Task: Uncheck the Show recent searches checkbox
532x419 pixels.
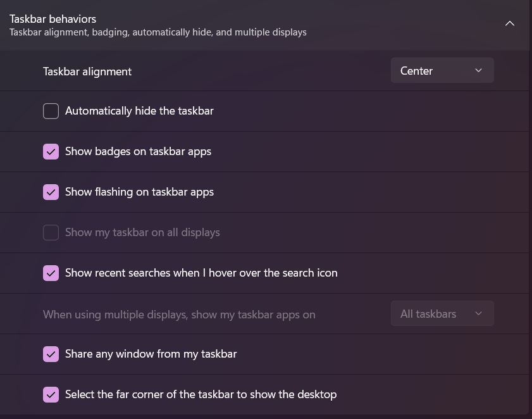Action: [x=51, y=273]
